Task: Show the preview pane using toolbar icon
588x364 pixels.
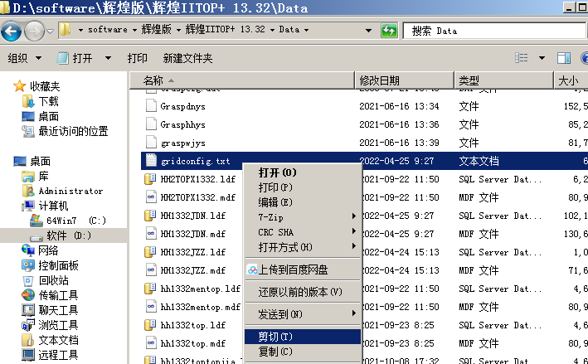Action: (563, 58)
